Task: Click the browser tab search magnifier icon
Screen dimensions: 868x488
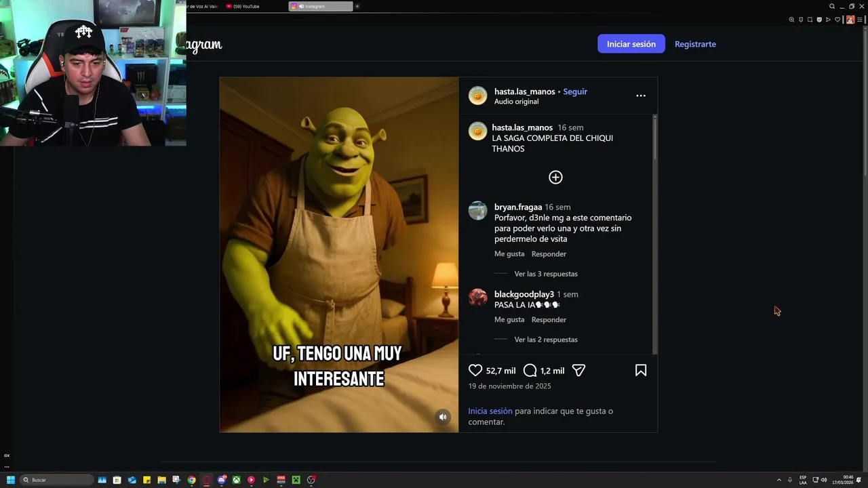Action: tap(832, 6)
